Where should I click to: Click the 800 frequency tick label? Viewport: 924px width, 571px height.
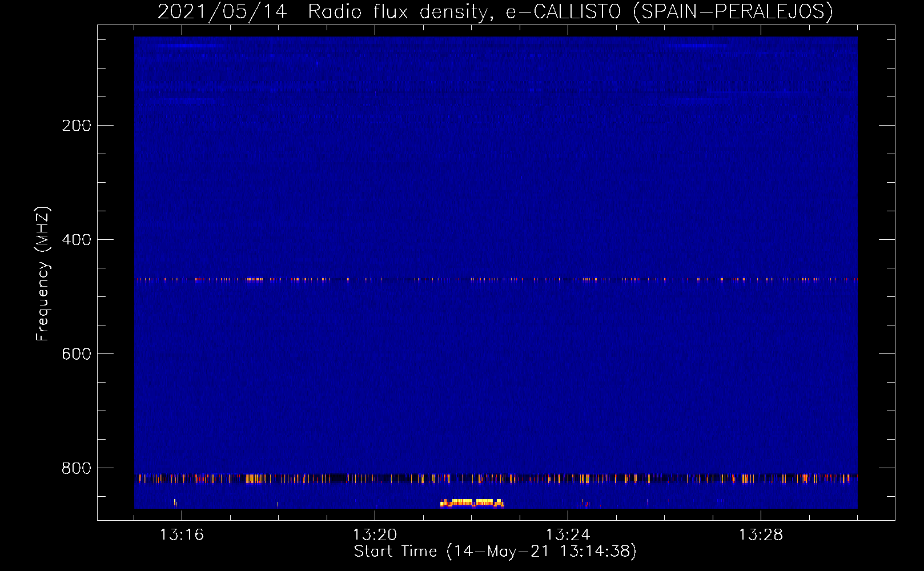click(77, 468)
